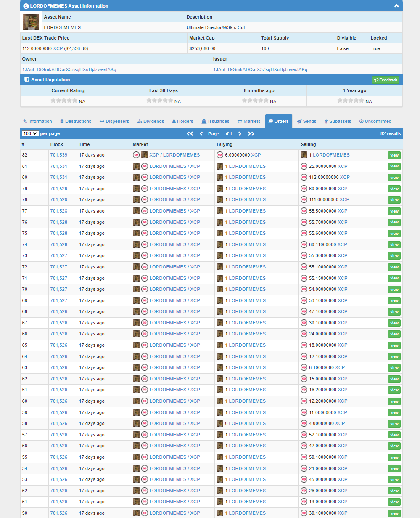Click the XCP link in Last DEX Trade Price
The image size is (420, 518).
pyautogui.click(x=58, y=48)
